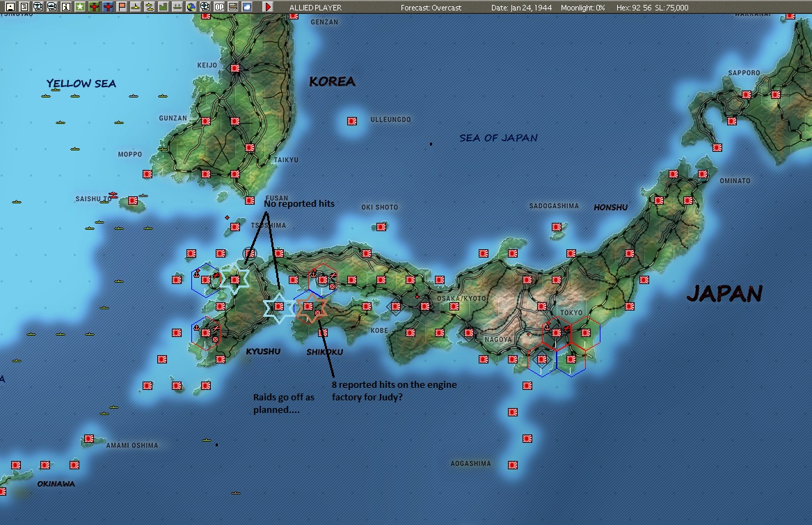Click the cloud weather icon

[247, 7]
